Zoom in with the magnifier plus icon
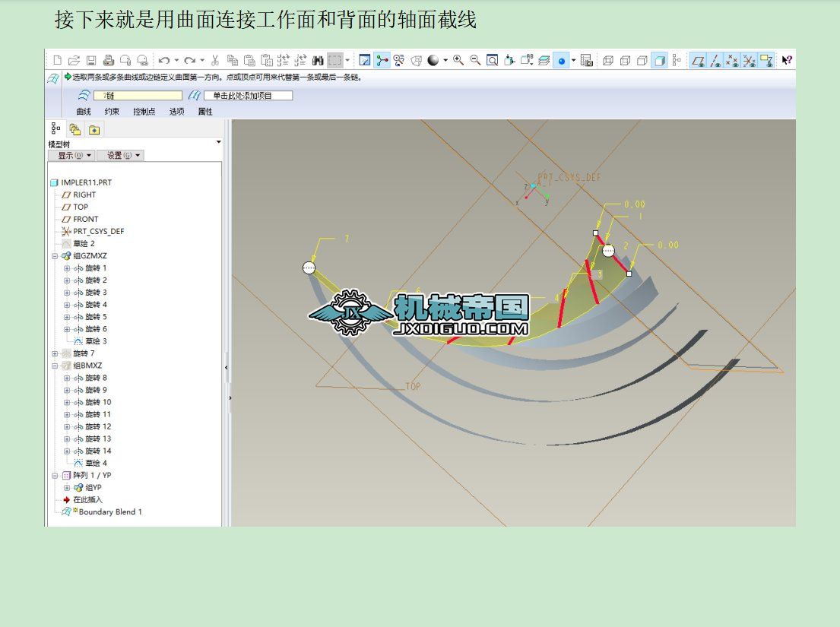Screen dimensions: 840x627 458,61
